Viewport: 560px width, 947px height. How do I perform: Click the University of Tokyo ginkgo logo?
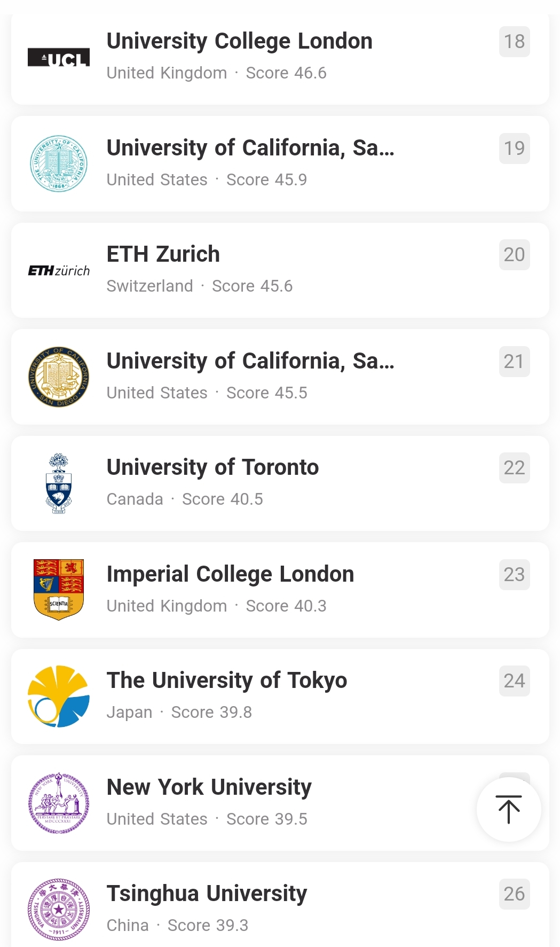59,696
